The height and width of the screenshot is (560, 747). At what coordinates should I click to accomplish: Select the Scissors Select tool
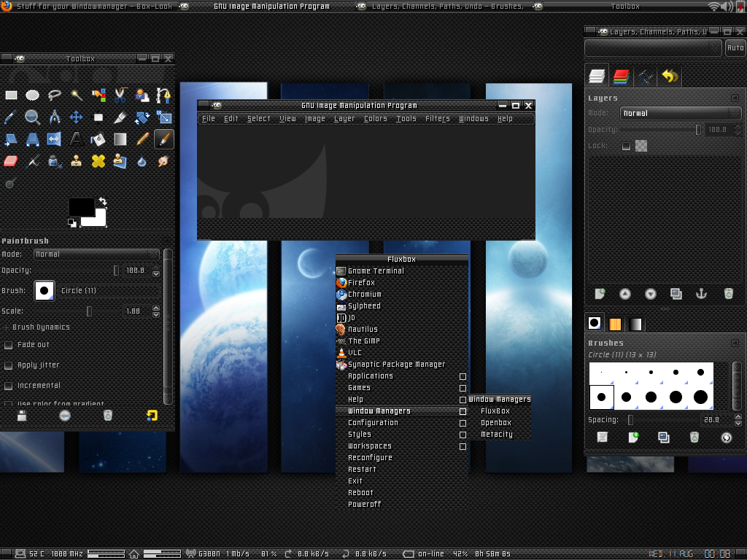(120, 96)
